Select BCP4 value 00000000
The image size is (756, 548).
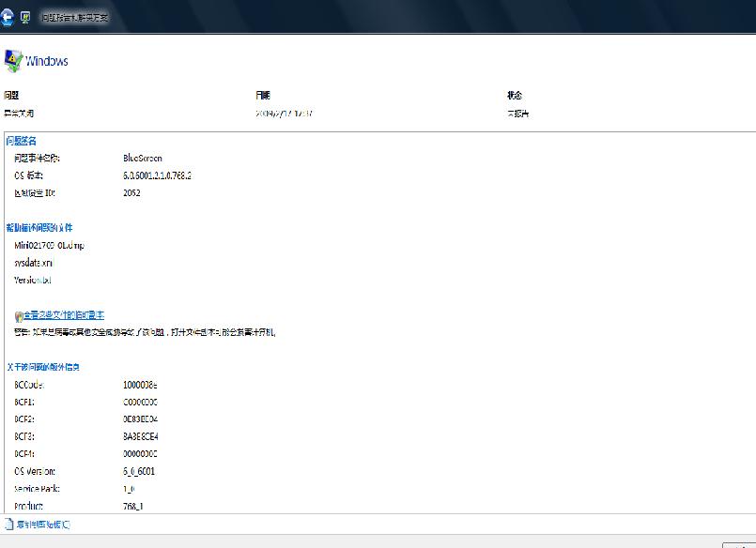140,454
